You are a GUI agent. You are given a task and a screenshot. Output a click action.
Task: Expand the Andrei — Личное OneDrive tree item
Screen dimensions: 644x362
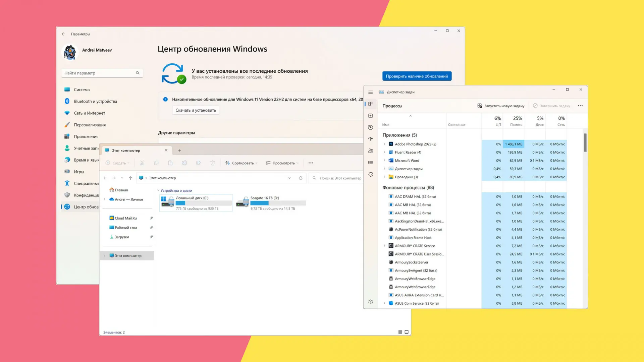coord(105,199)
